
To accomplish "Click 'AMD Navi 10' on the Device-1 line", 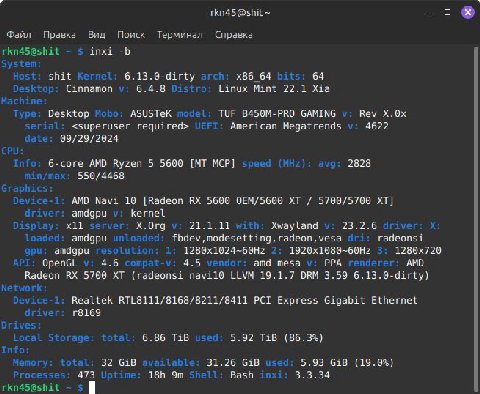I will [x=104, y=201].
